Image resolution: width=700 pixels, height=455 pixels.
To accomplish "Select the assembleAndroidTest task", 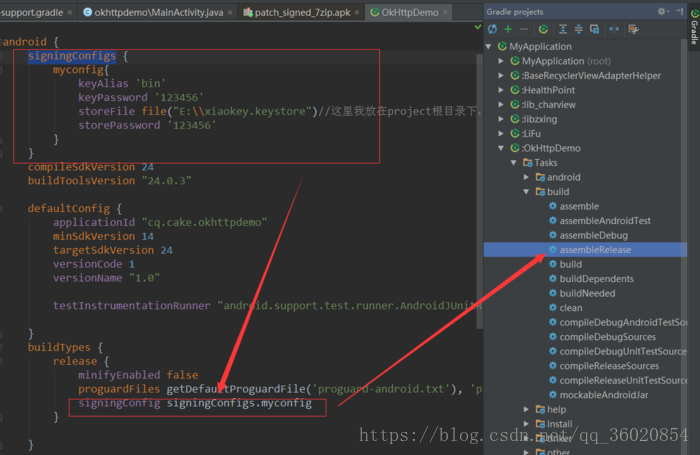I will pyautogui.click(x=605, y=221).
